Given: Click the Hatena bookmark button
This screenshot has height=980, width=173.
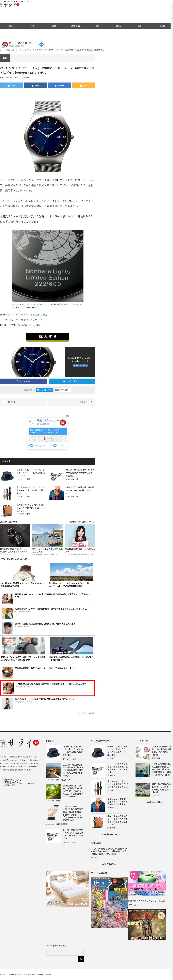Looking at the screenshot, I should point(59,86).
